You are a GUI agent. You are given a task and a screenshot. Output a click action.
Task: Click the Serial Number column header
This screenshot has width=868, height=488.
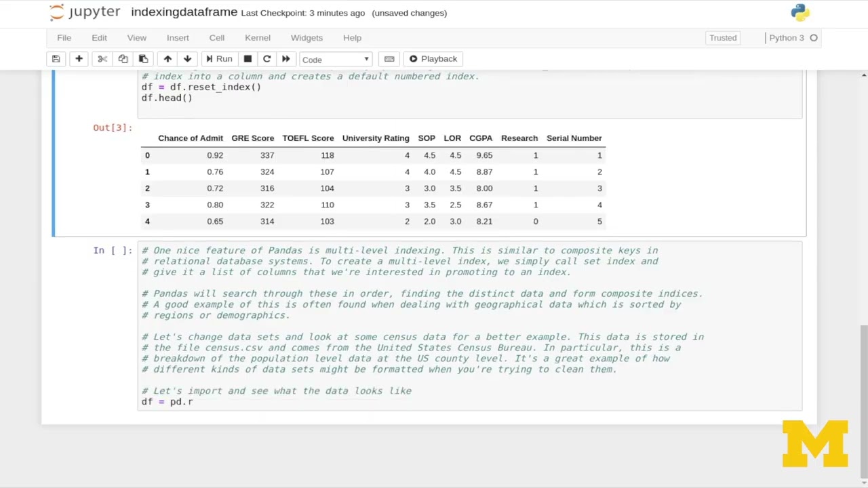point(574,138)
